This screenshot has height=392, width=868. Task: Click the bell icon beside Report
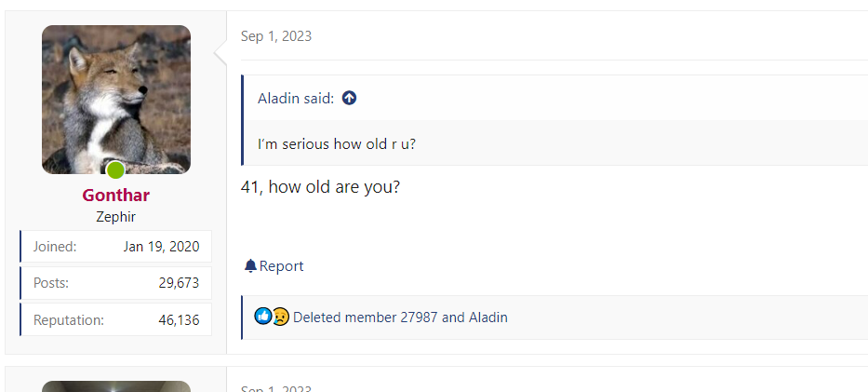click(251, 266)
